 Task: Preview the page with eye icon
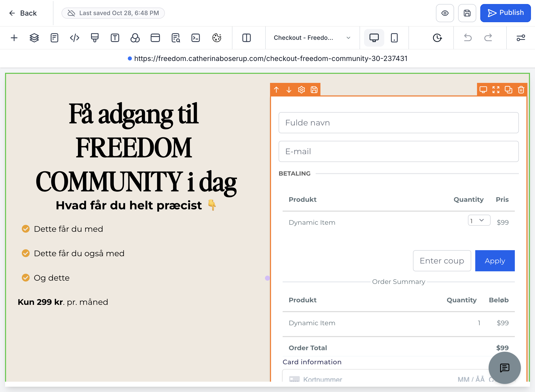(x=445, y=13)
